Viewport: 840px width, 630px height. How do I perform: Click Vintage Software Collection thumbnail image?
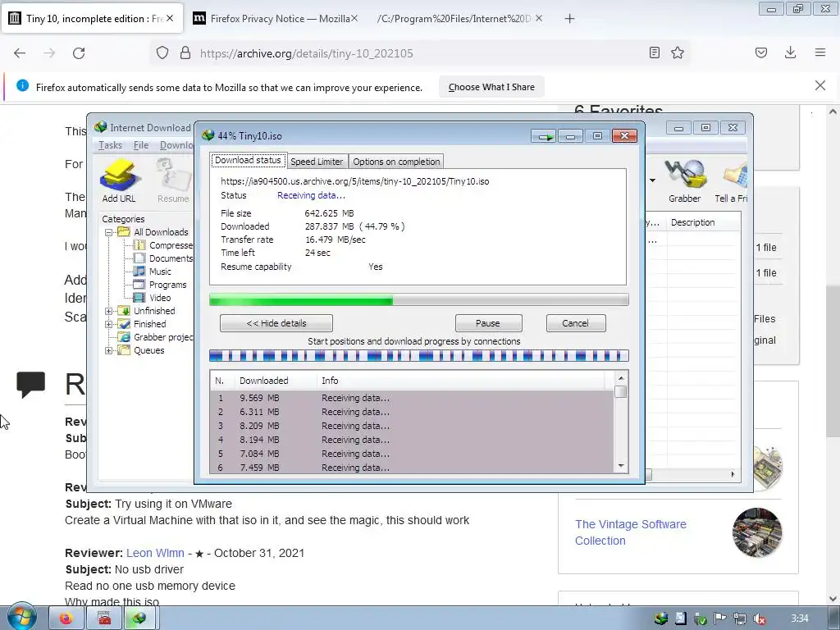click(x=757, y=532)
